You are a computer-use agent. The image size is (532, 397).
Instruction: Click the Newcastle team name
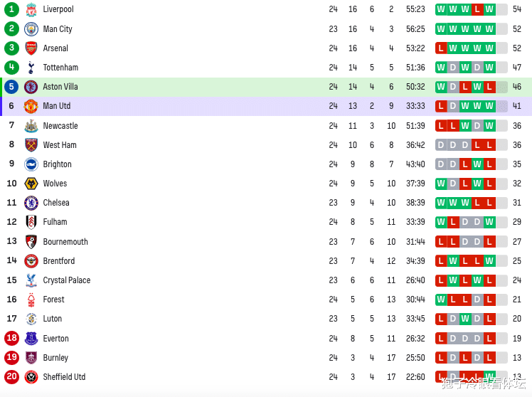click(60, 126)
